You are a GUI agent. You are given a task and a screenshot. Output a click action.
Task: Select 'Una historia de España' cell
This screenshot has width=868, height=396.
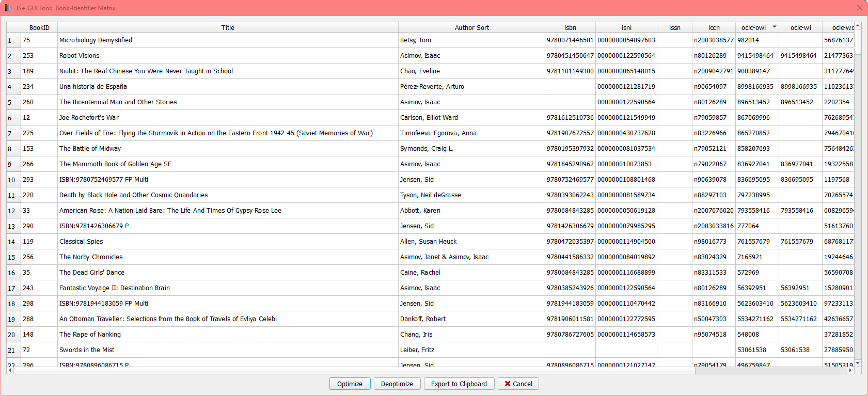(x=228, y=87)
